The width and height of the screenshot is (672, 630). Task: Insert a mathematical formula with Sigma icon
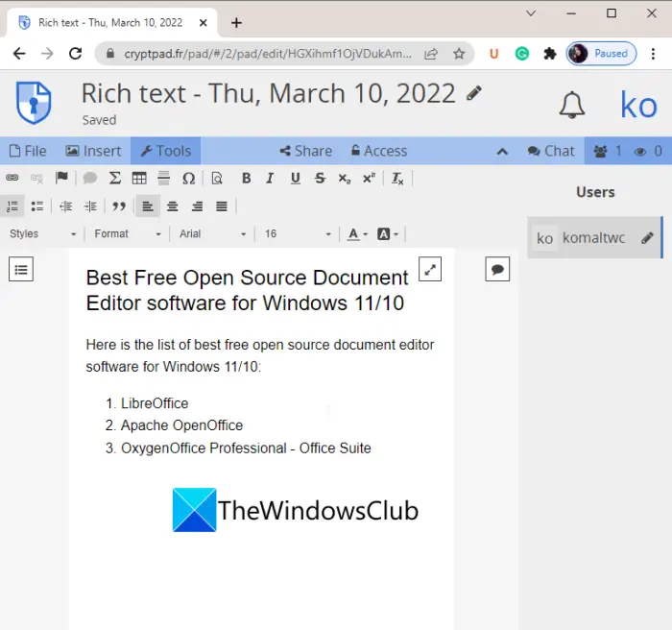point(114,178)
